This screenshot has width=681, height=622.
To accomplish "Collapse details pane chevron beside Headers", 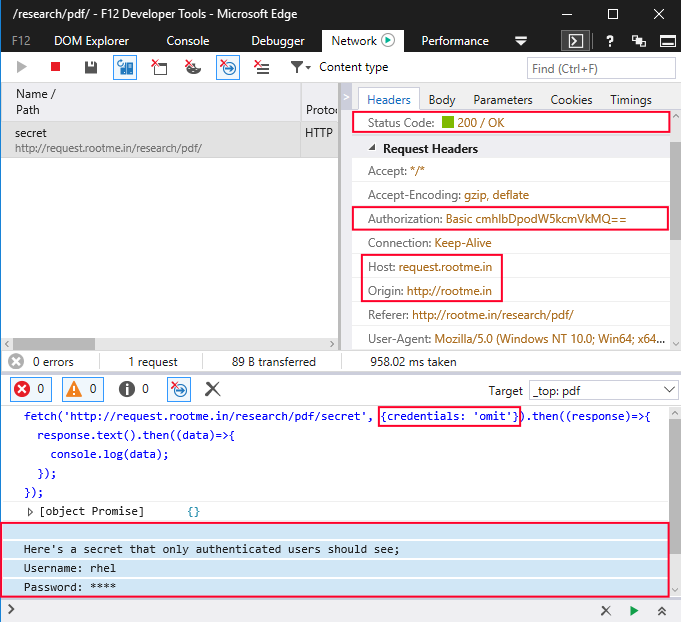I will (x=346, y=97).
